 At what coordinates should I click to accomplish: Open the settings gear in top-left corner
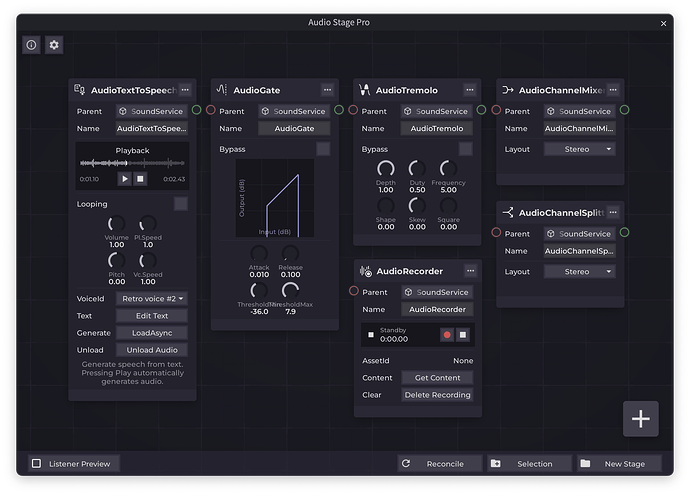[x=54, y=45]
